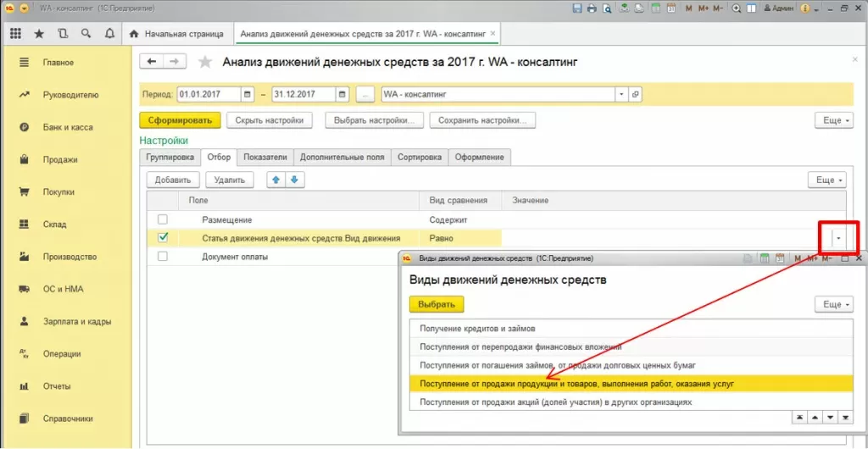Viewport: 868px width, 449px height.
Task: Jump to first item in dialog list
Action: click(x=799, y=418)
